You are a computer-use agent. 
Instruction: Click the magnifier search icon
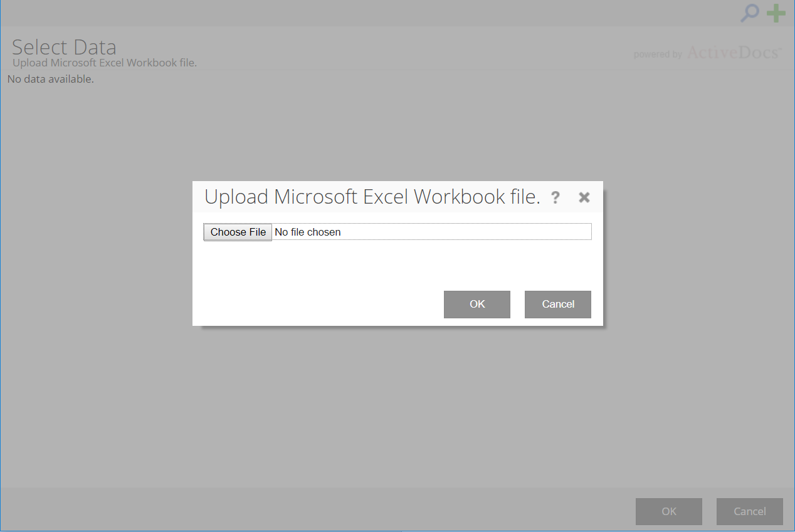[749, 13]
